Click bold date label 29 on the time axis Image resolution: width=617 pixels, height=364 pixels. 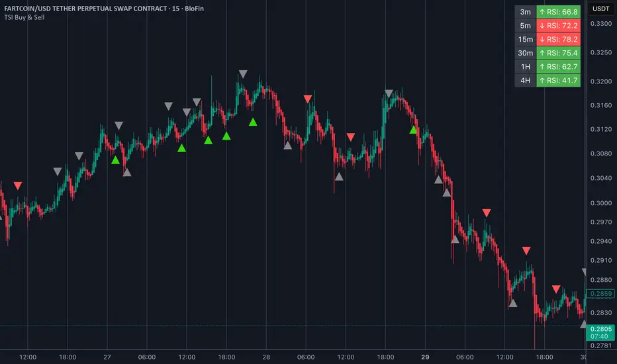(x=425, y=357)
